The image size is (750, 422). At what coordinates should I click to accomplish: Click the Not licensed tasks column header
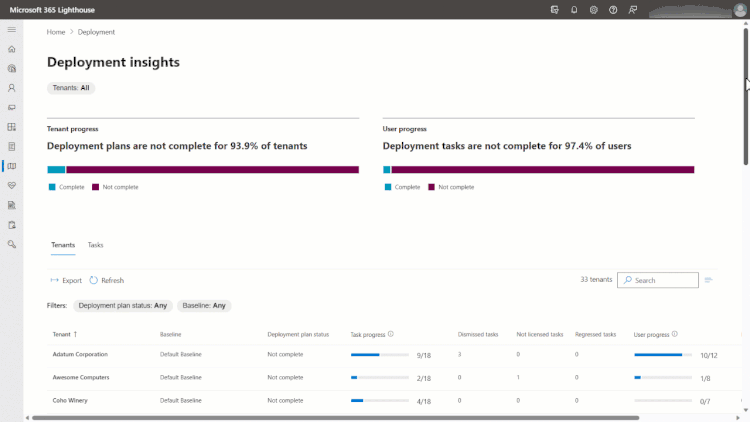tap(540, 334)
